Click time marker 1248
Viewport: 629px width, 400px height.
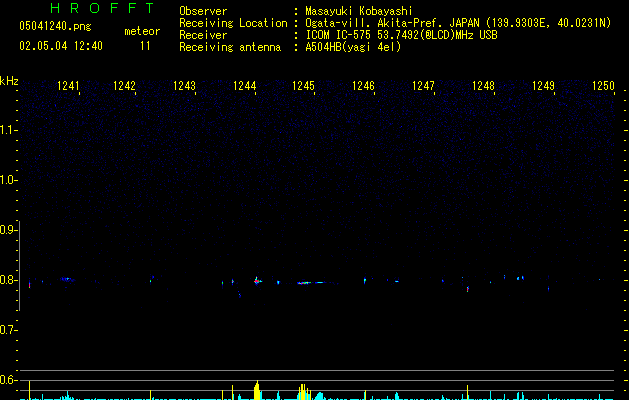click(483, 86)
